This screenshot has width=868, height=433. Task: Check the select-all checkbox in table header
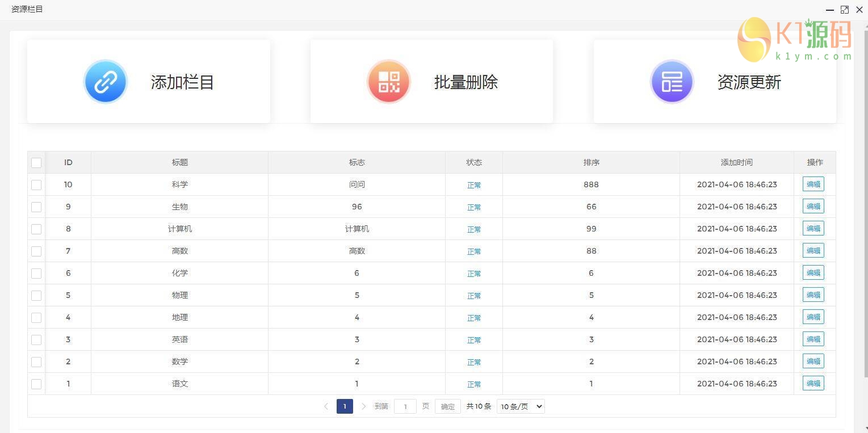coord(36,162)
